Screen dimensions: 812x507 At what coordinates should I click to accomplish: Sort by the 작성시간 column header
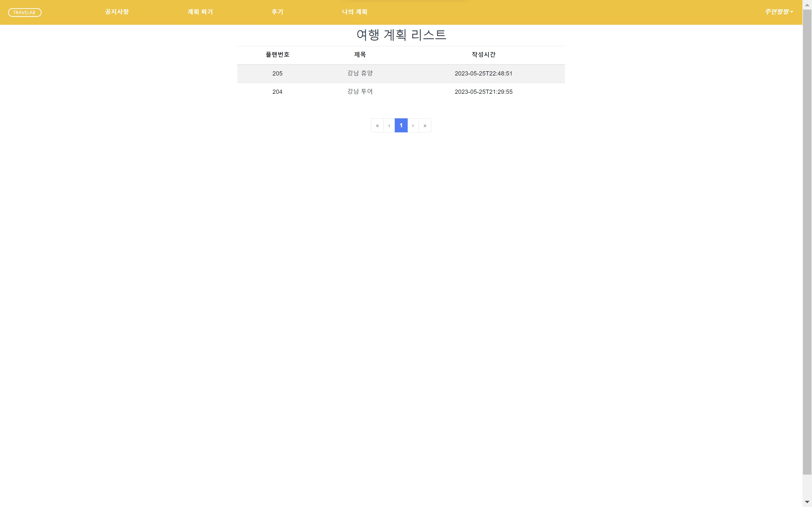[483, 55]
